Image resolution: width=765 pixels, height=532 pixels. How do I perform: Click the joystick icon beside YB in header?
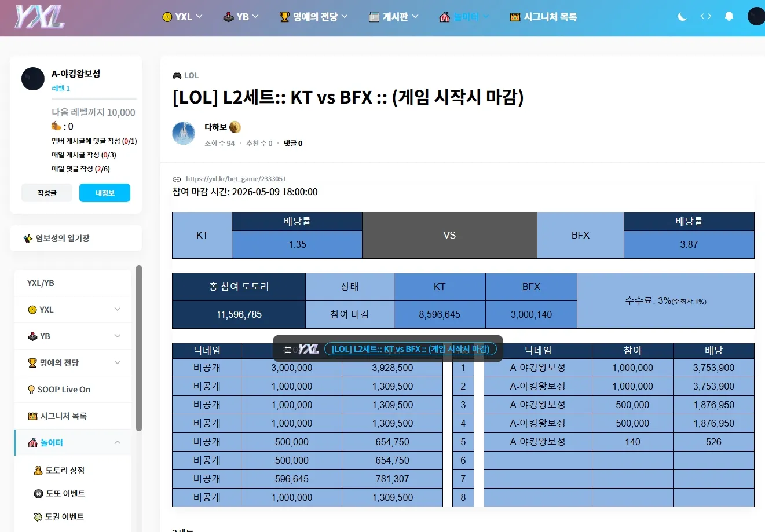[228, 17]
